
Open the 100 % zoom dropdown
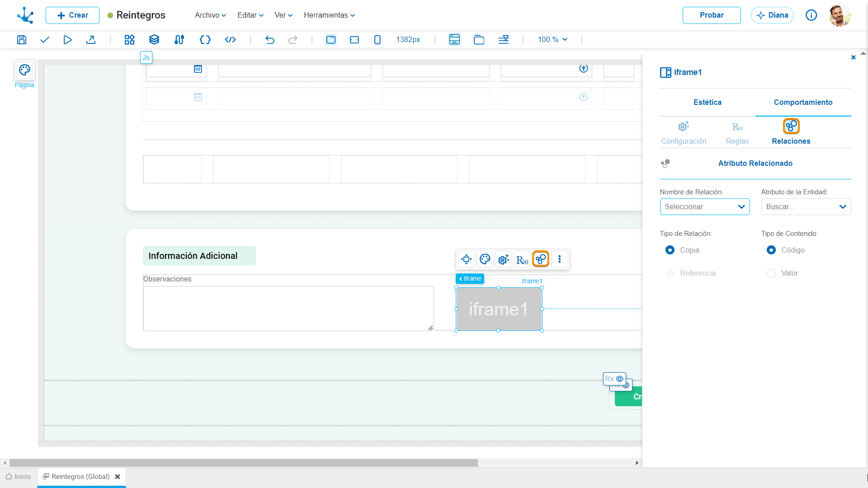(x=552, y=40)
